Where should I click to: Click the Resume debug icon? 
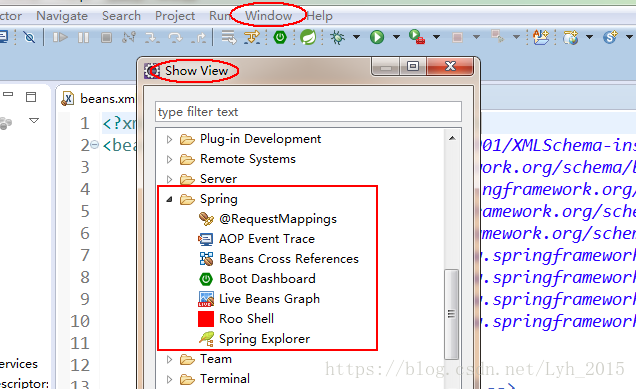(x=60, y=38)
